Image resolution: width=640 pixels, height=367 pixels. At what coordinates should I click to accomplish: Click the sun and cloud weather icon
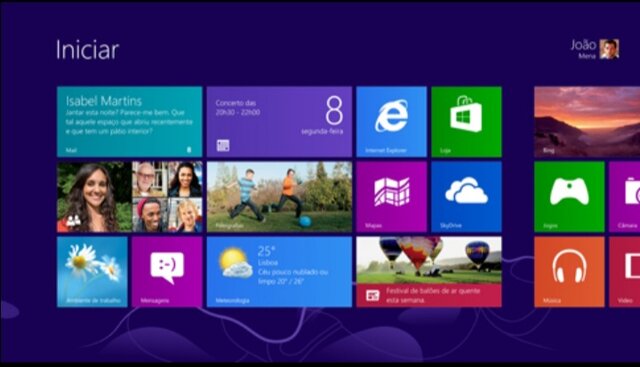(236, 263)
